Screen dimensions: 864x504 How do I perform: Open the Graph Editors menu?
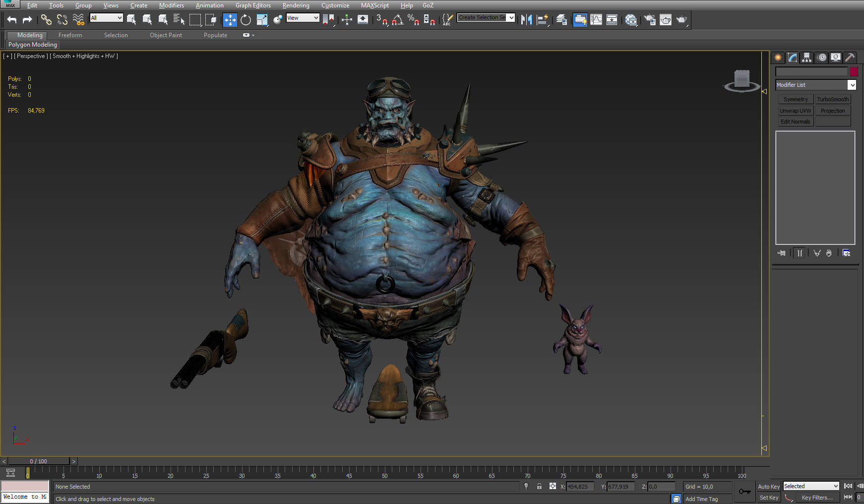tap(253, 5)
